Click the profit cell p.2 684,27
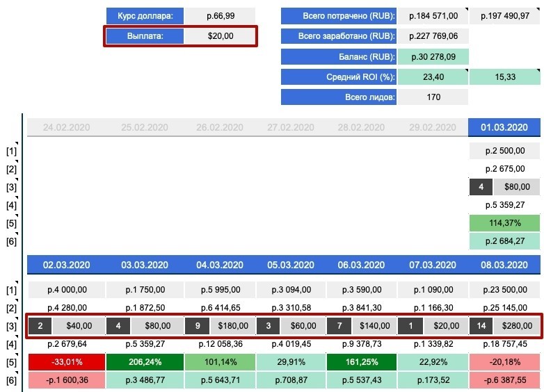The width and height of the screenshot is (544, 392). tap(505, 241)
